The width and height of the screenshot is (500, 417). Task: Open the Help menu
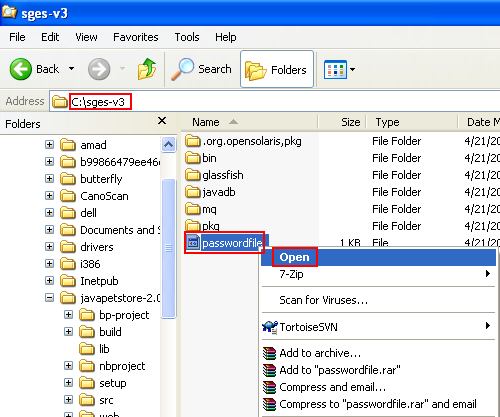coord(226,37)
